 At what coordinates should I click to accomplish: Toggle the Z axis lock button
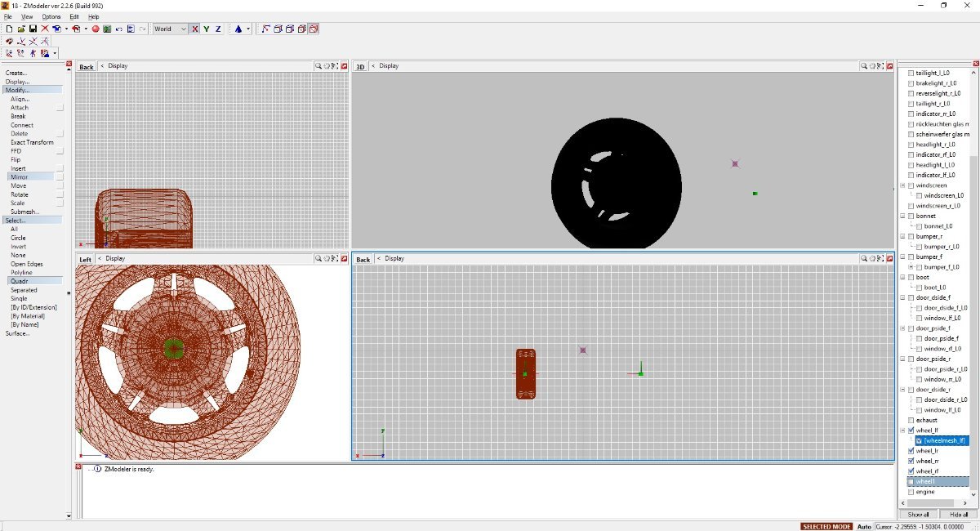tap(218, 29)
